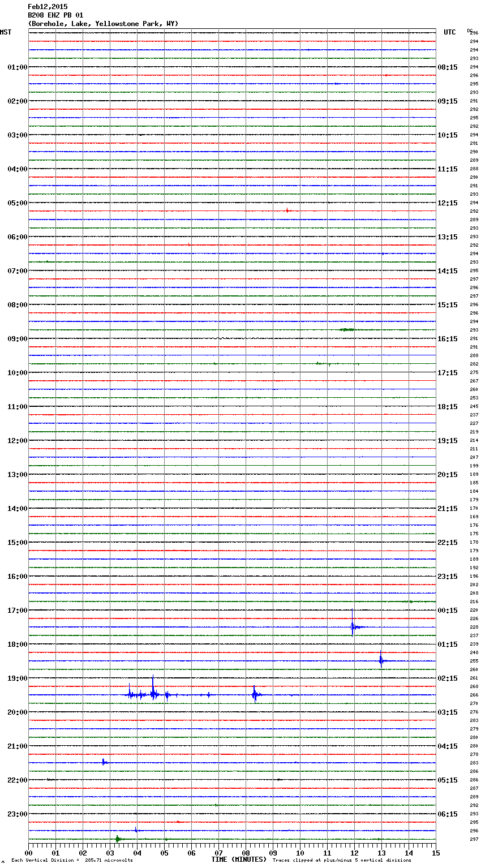The width and height of the screenshot is (481, 868).
Task: Select the '19:00' MST time label
Action: (18, 678)
